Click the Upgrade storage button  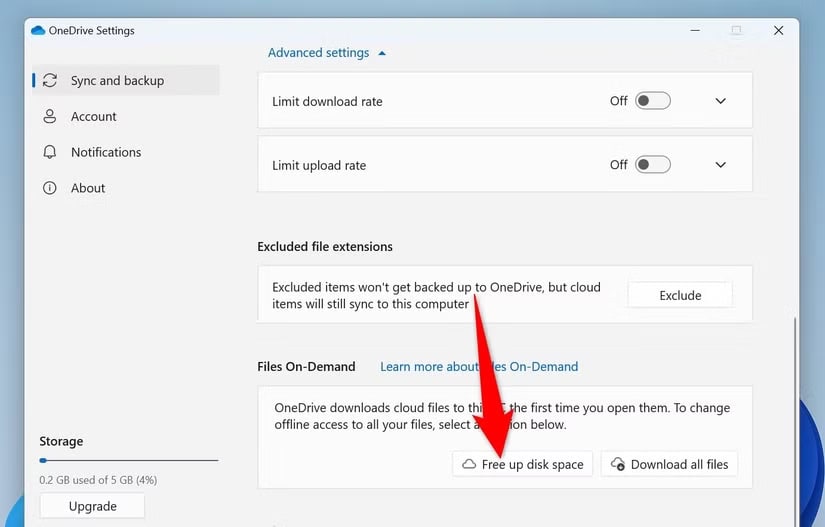[92, 506]
